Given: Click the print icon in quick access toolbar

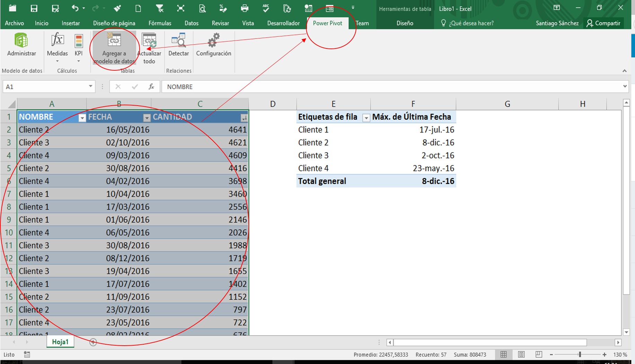Looking at the screenshot, I should pos(245,8).
